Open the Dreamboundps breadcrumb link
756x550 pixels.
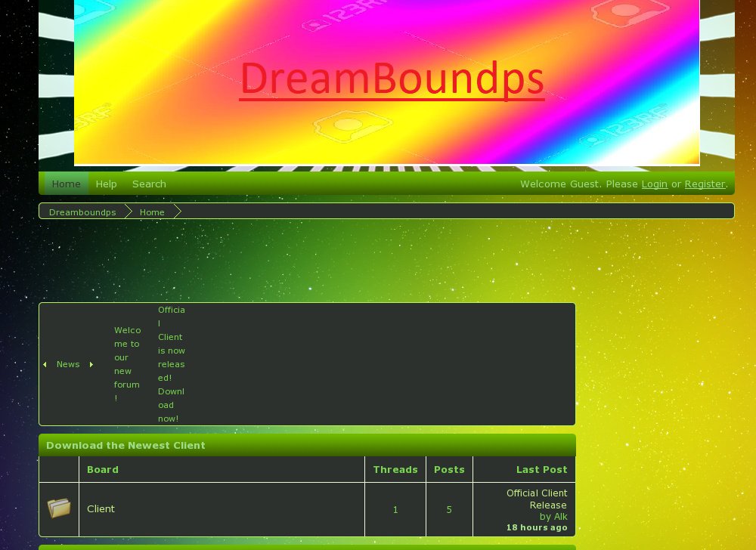82,212
